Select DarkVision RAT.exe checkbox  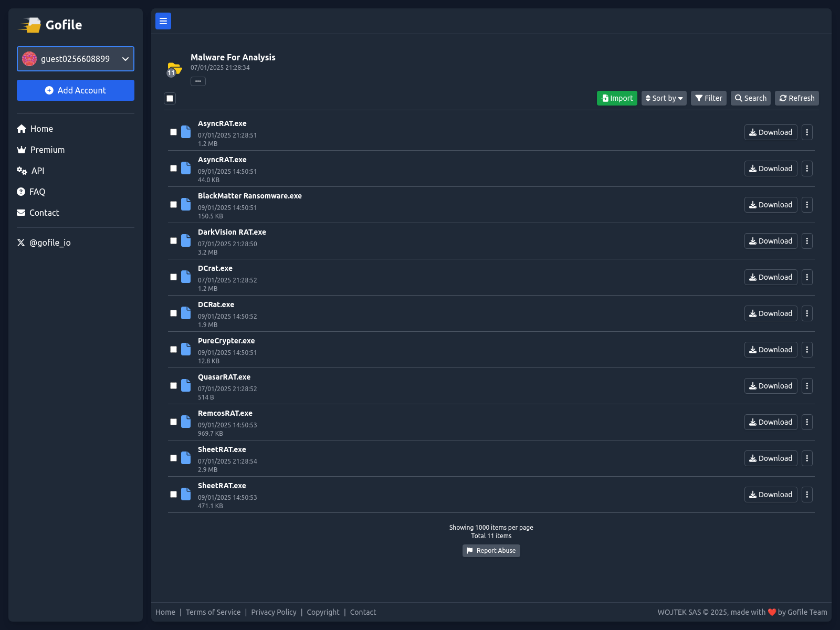point(173,241)
